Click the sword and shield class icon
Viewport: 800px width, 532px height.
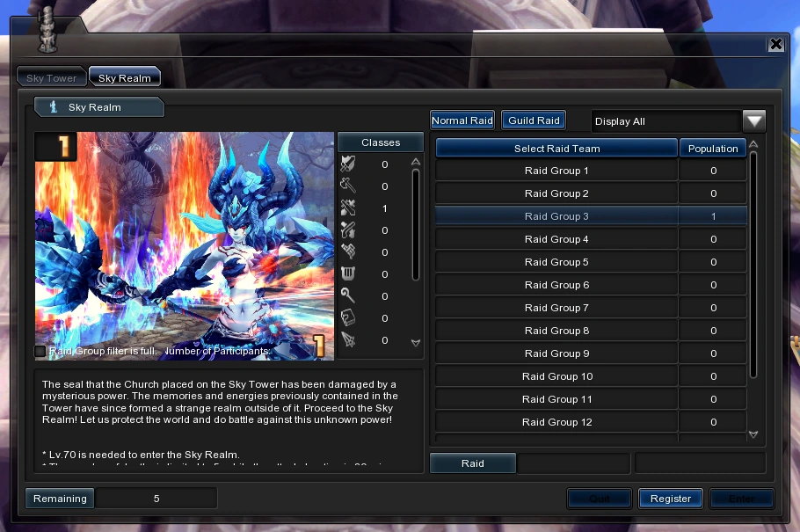tap(348, 164)
